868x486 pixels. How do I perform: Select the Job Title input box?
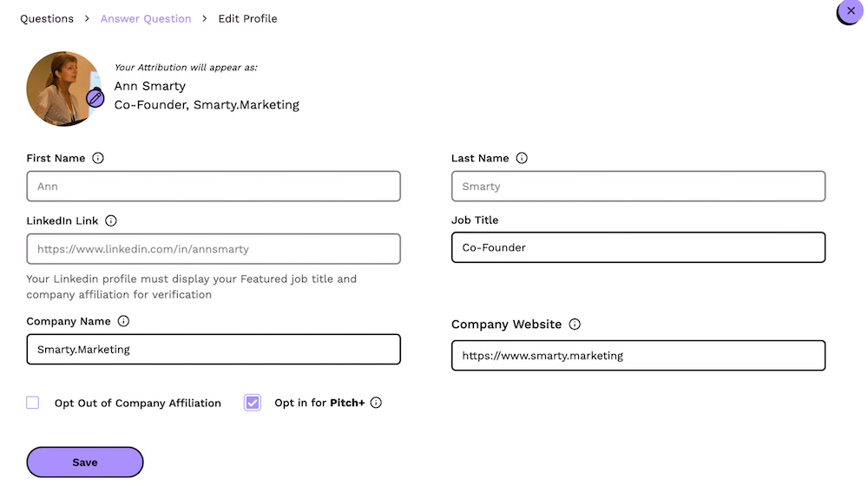point(638,247)
